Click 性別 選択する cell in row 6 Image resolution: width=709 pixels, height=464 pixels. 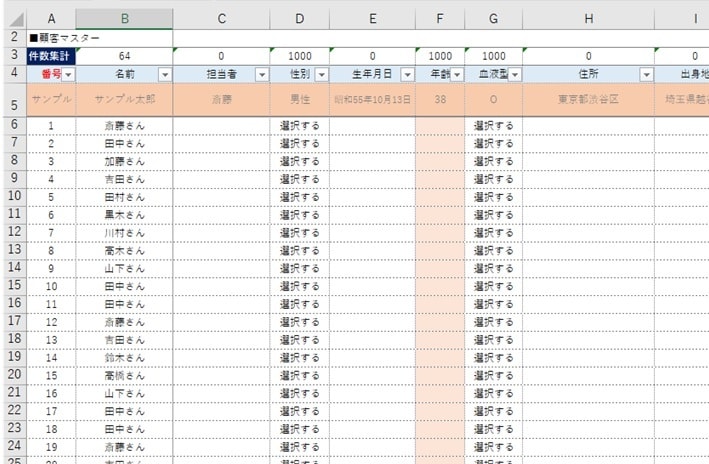point(299,126)
